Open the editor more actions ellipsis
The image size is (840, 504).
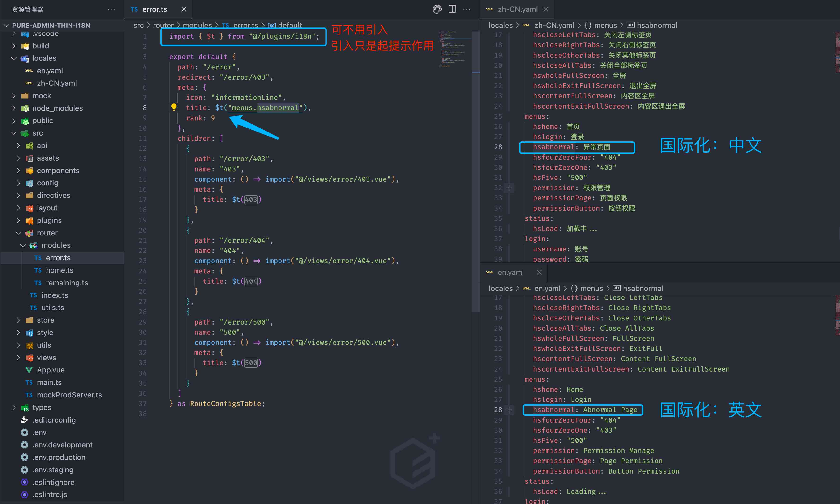[467, 9]
